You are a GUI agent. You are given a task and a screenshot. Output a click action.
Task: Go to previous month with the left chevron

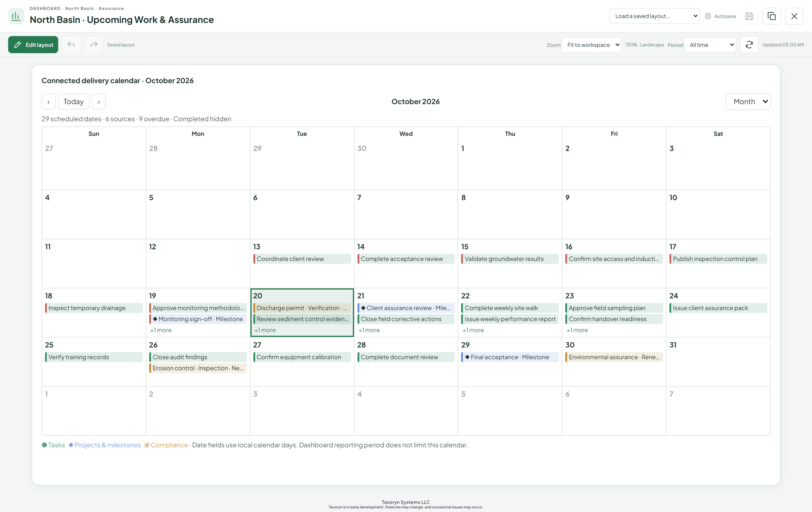(48, 102)
